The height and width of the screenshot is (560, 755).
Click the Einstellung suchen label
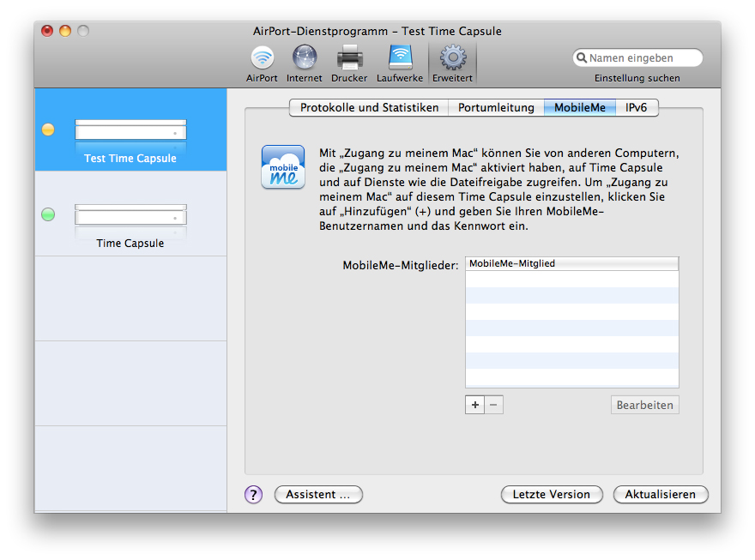pyautogui.click(x=637, y=78)
